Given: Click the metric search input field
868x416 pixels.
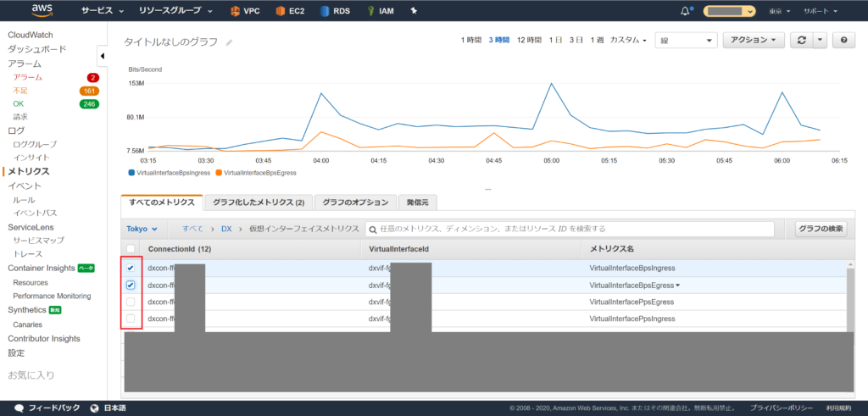Looking at the screenshot, I should (x=570, y=229).
